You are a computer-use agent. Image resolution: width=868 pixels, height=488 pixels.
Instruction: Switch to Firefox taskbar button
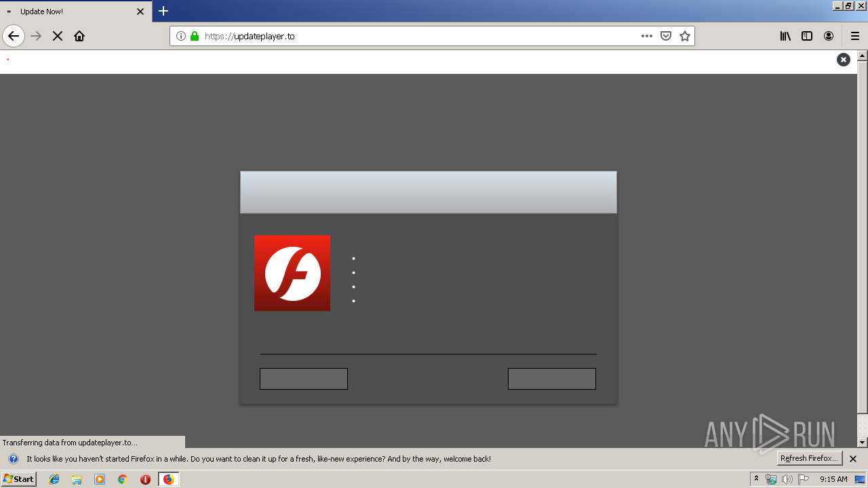point(168,479)
